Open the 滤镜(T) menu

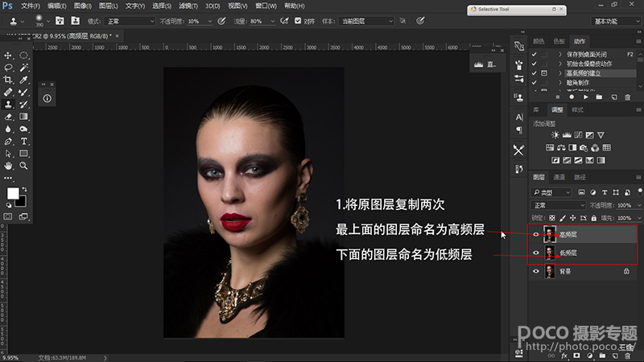189,6
